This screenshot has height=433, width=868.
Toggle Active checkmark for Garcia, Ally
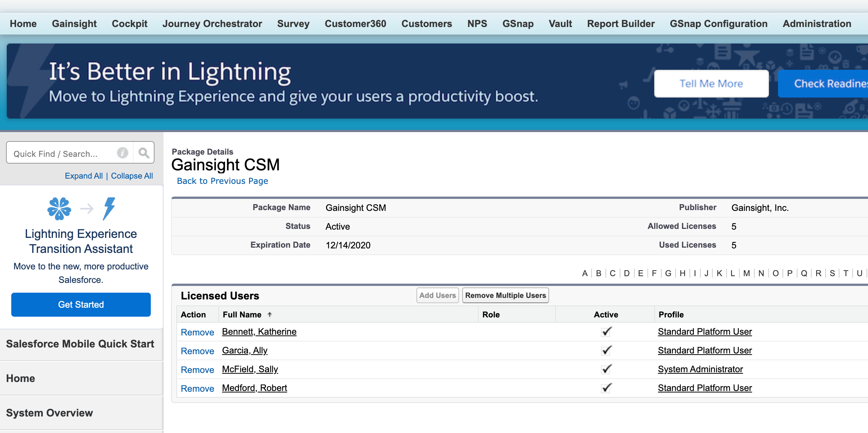pos(606,350)
